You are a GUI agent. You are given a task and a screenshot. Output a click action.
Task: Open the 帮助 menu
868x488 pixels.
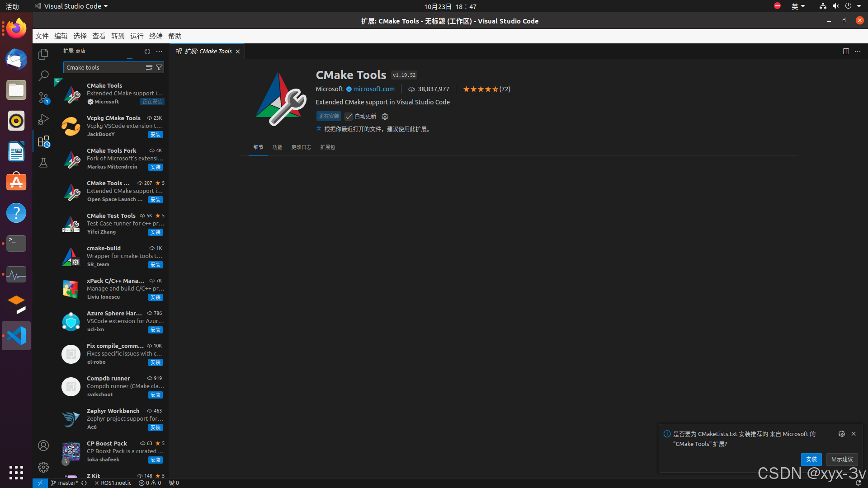[x=175, y=36]
